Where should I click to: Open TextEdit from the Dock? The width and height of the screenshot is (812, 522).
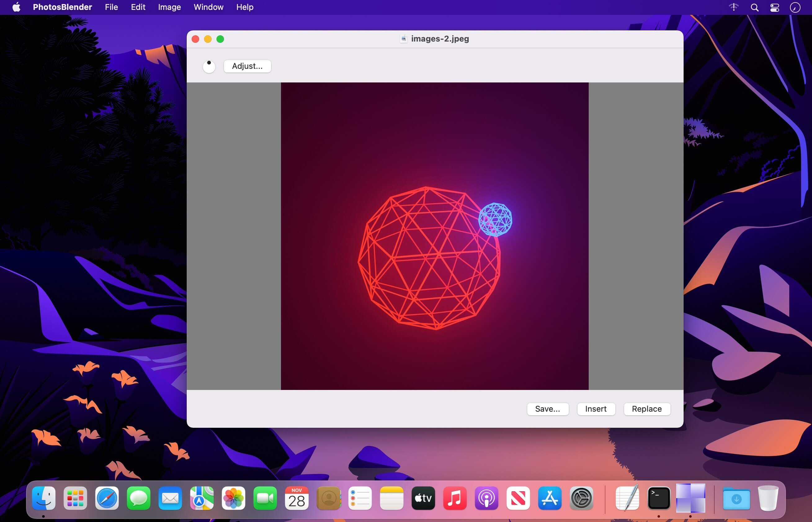[x=627, y=498]
